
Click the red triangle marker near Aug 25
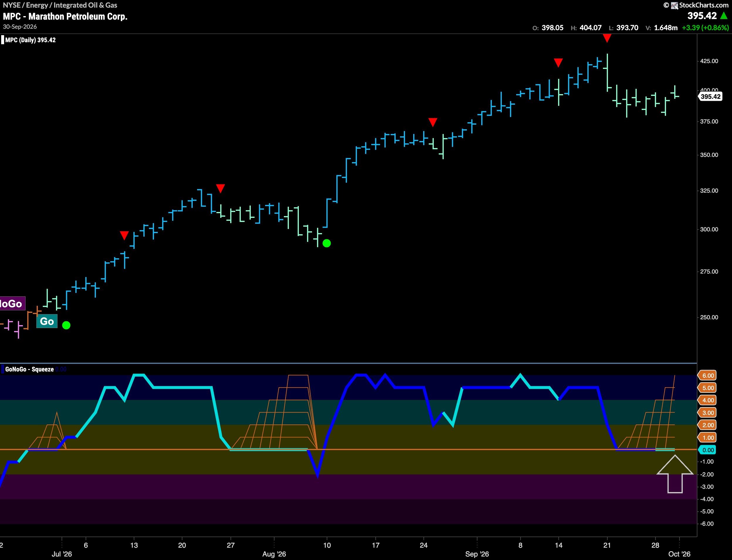tap(433, 122)
